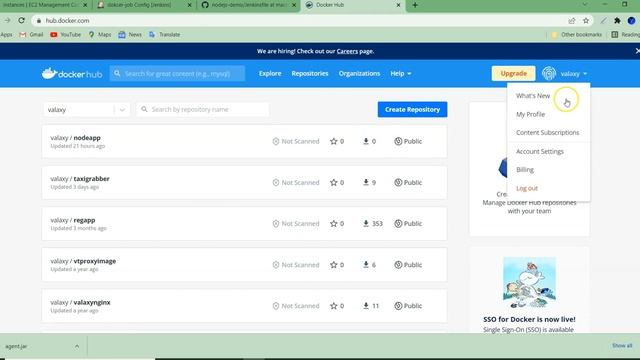Open the YouTube bookmark
The width and height of the screenshot is (640, 360).
click(x=65, y=35)
